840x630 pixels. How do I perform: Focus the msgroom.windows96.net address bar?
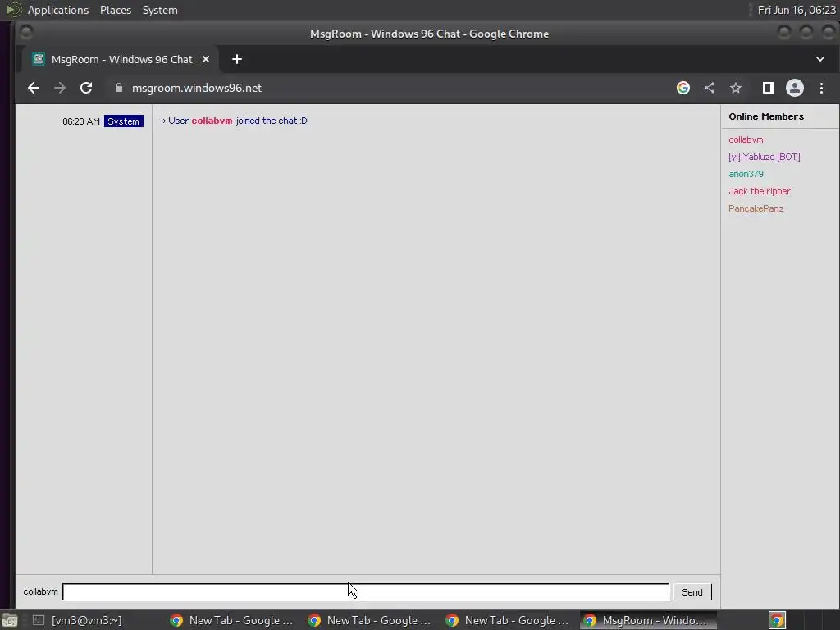pyautogui.click(x=197, y=88)
